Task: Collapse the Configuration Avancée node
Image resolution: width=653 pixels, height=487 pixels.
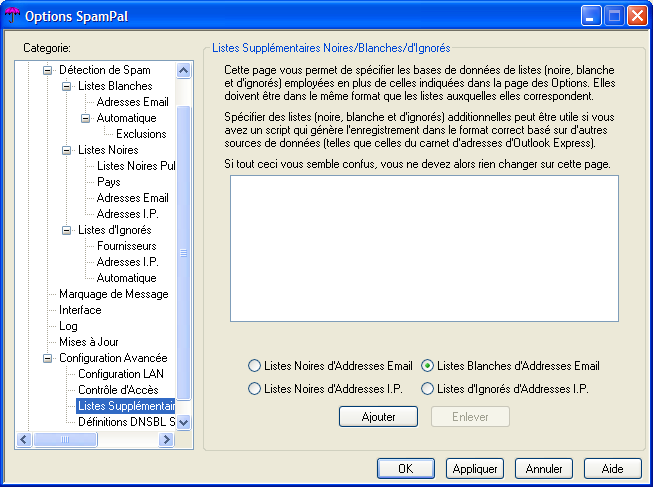Action: 48,358
